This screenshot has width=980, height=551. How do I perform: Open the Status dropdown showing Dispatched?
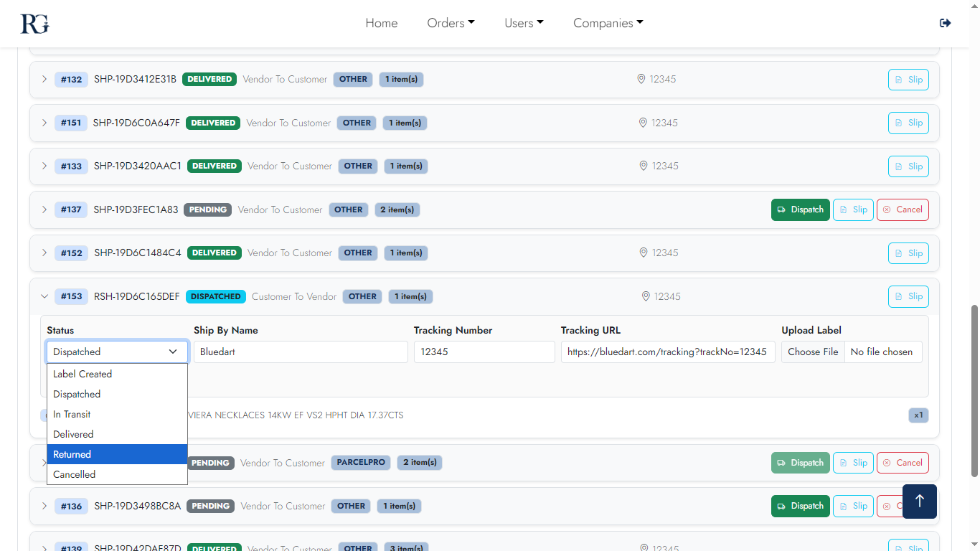pos(117,352)
